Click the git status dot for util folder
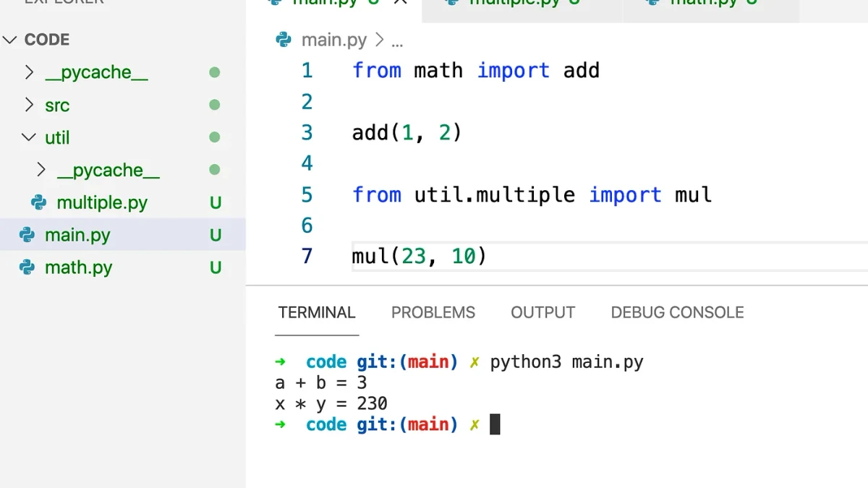This screenshot has height=488, width=868. [x=215, y=137]
